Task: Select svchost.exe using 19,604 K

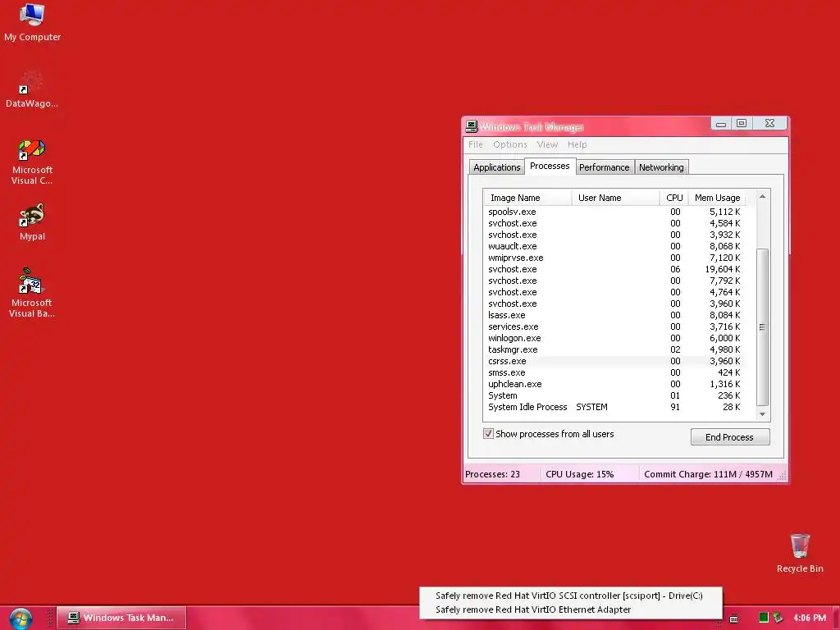Action: point(614,269)
